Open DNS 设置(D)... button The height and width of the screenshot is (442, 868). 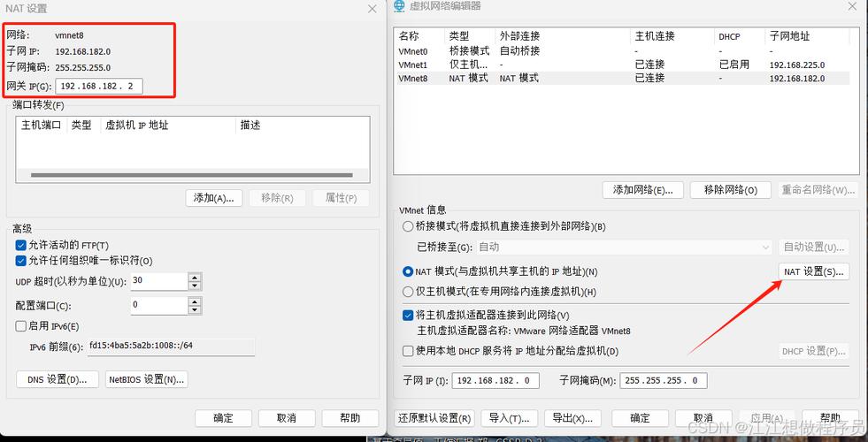click(x=58, y=379)
